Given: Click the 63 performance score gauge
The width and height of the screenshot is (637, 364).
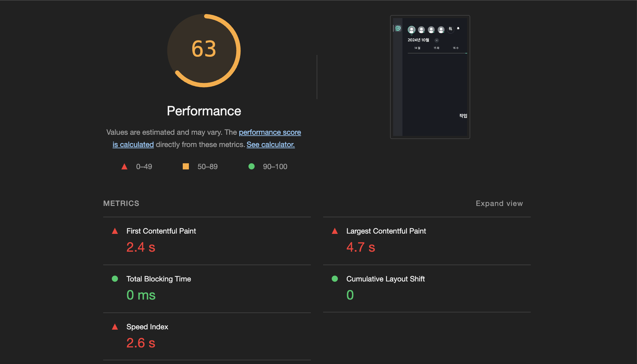Looking at the screenshot, I should coord(204,51).
